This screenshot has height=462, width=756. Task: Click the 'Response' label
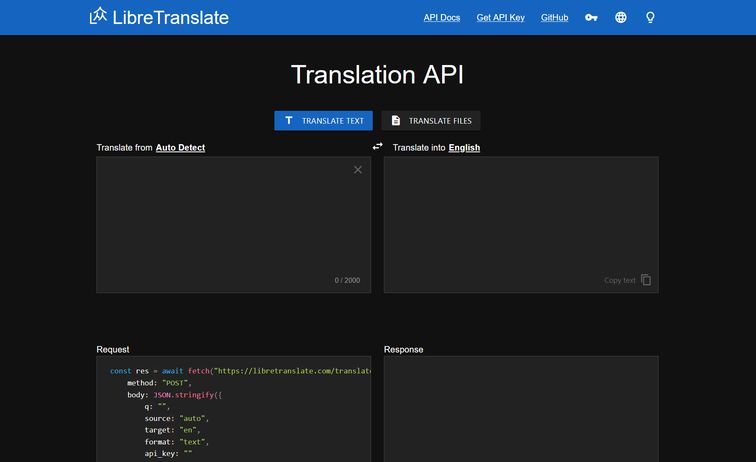point(404,350)
